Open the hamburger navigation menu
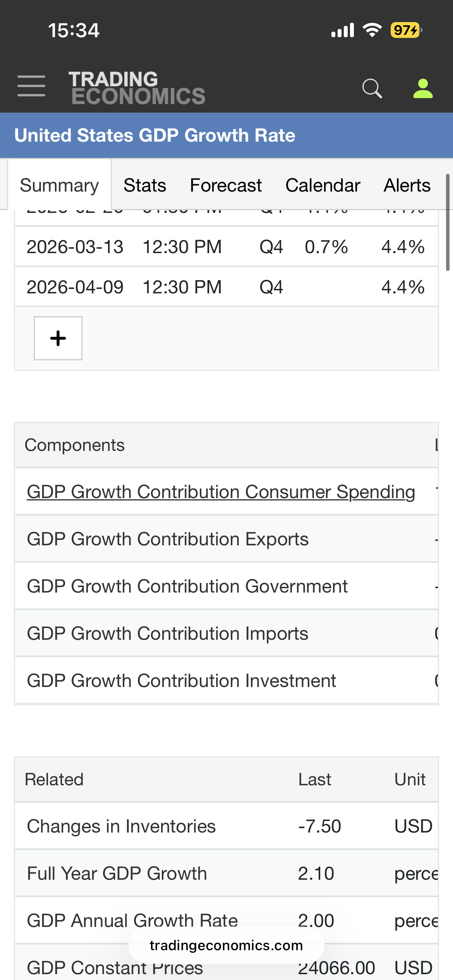This screenshot has width=453, height=980. (31, 86)
